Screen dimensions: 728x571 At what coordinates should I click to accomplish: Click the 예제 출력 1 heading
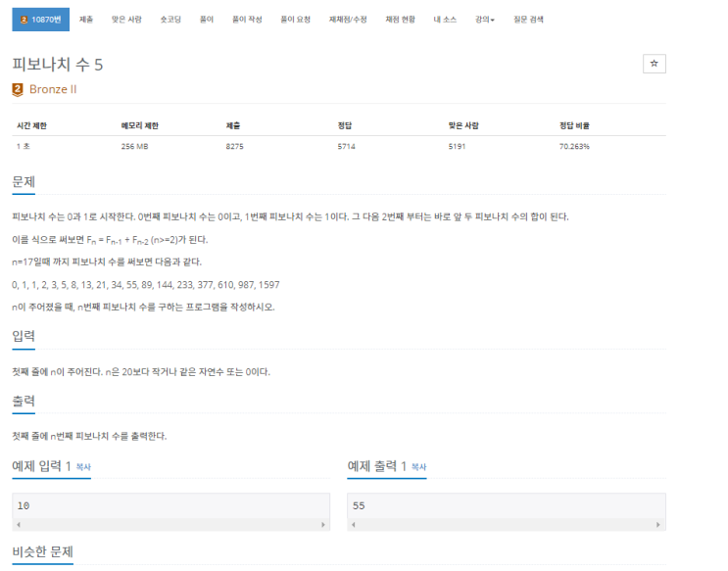pyautogui.click(x=377, y=466)
